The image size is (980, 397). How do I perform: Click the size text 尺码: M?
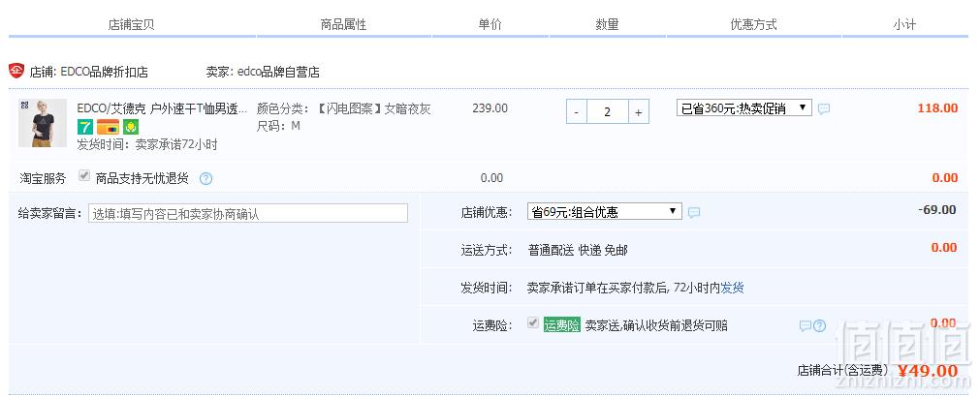click(x=279, y=126)
